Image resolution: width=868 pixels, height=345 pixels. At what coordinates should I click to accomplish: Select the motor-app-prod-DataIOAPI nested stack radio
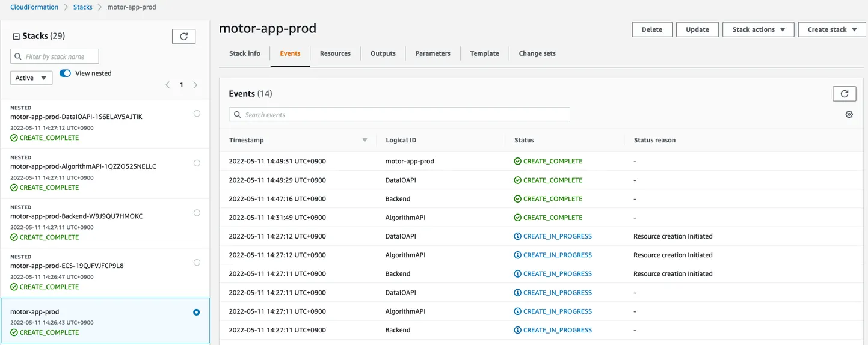(x=197, y=114)
